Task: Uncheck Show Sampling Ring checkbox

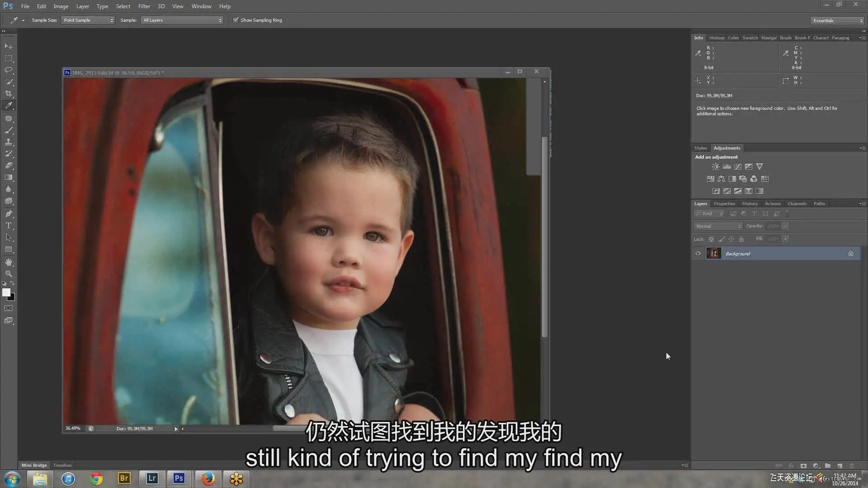Action: (236, 20)
